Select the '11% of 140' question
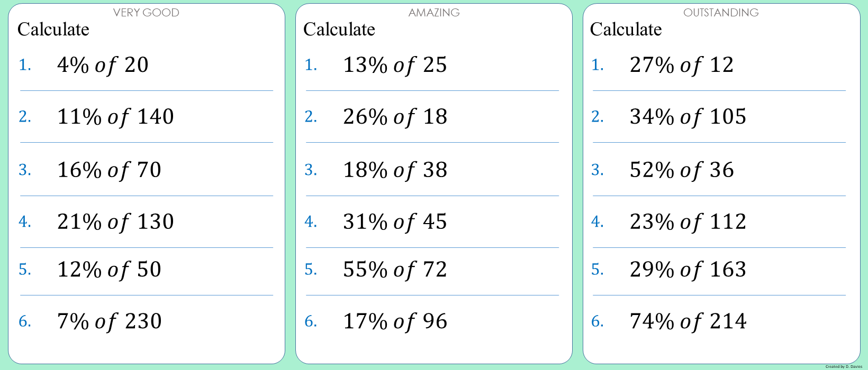The width and height of the screenshot is (868, 370). pyautogui.click(x=115, y=117)
